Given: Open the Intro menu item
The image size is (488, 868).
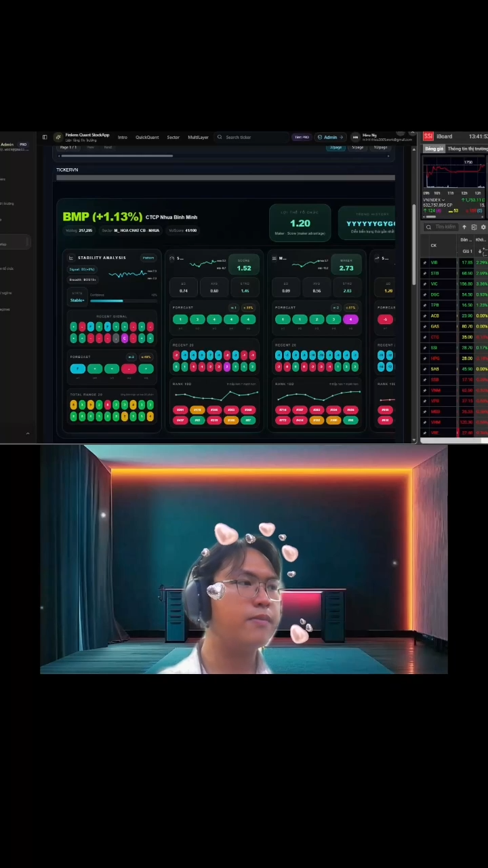Looking at the screenshot, I should (x=123, y=137).
